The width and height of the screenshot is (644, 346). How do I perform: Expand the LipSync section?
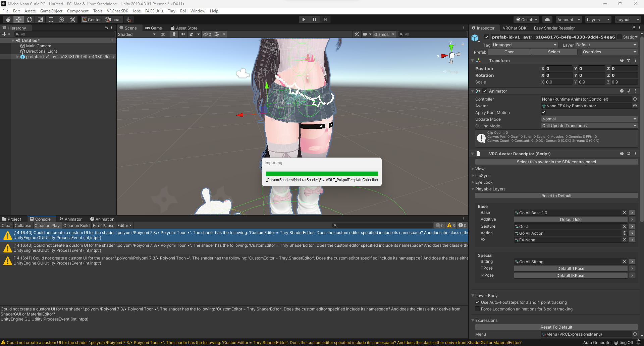point(483,176)
